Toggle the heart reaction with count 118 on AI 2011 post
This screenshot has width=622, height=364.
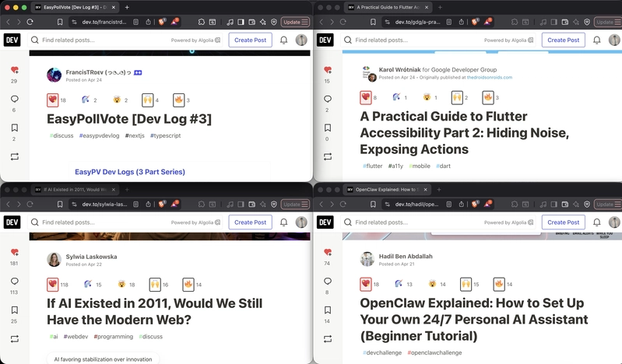tap(53, 285)
